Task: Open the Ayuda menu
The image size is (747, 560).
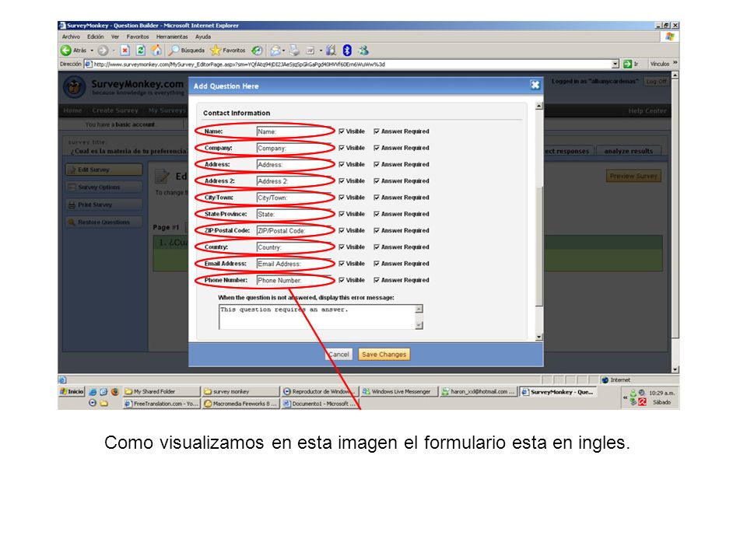Action: [203, 37]
